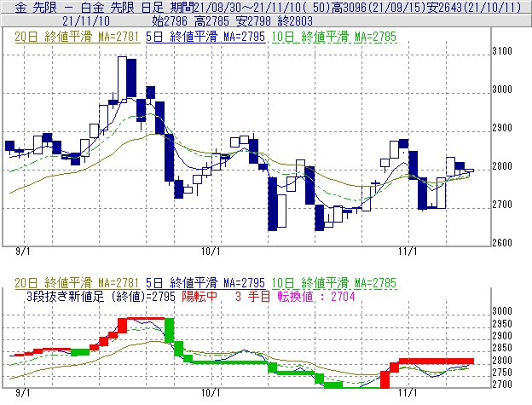Click the period text '期間21/08/30~21/11/10'

236,7
